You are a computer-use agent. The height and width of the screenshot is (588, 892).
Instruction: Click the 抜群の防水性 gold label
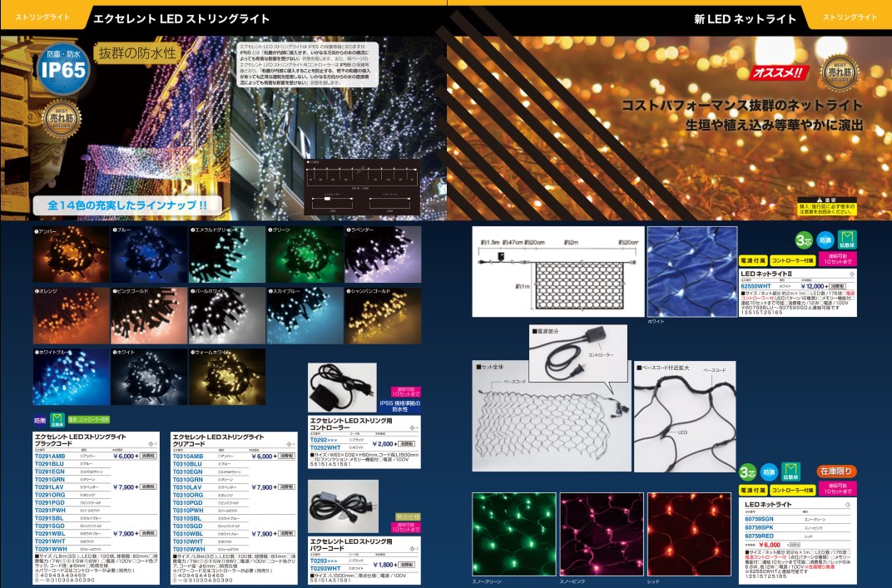pyautogui.click(x=137, y=53)
